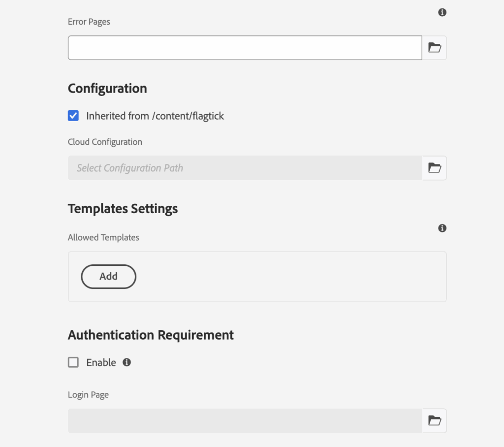Open the Login Page path browser folder icon

point(435,420)
